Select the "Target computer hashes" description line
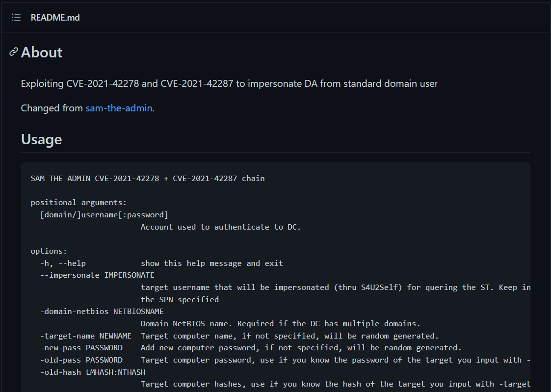The height and width of the screenshot is (392, 551). tap(336, 384)
